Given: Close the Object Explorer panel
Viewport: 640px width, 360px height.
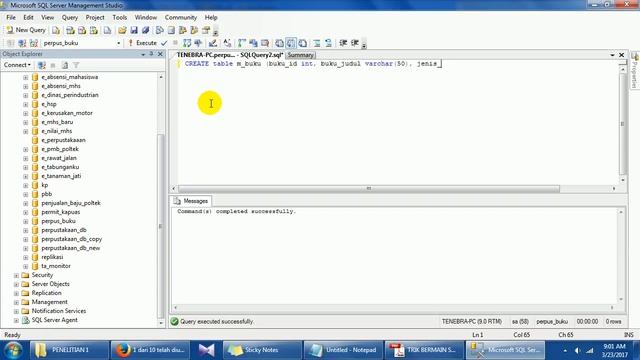Looking at the screenshot, I should [160, 54].
